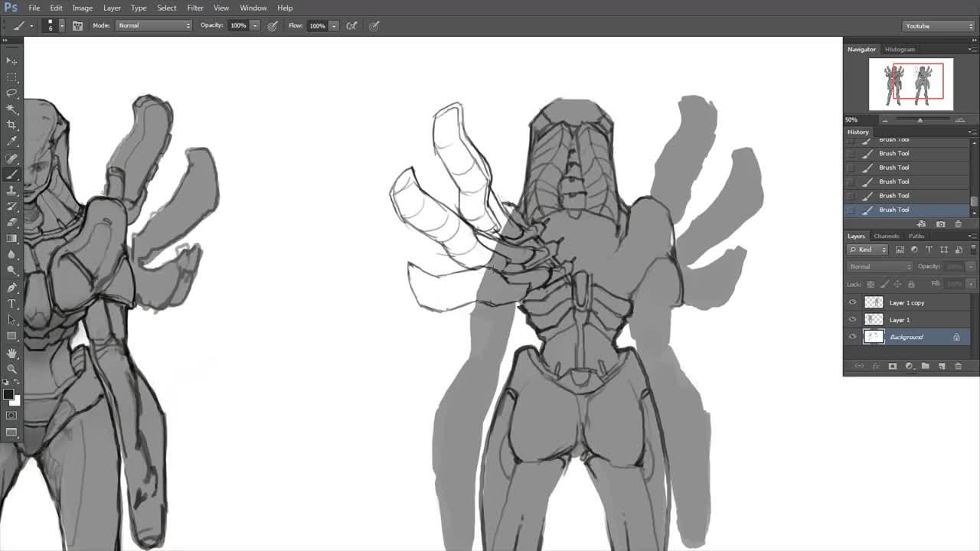This screenshot has width=980, height=551.
Task: Open the Tool Preset picker arrow
Action: point(31,25)
